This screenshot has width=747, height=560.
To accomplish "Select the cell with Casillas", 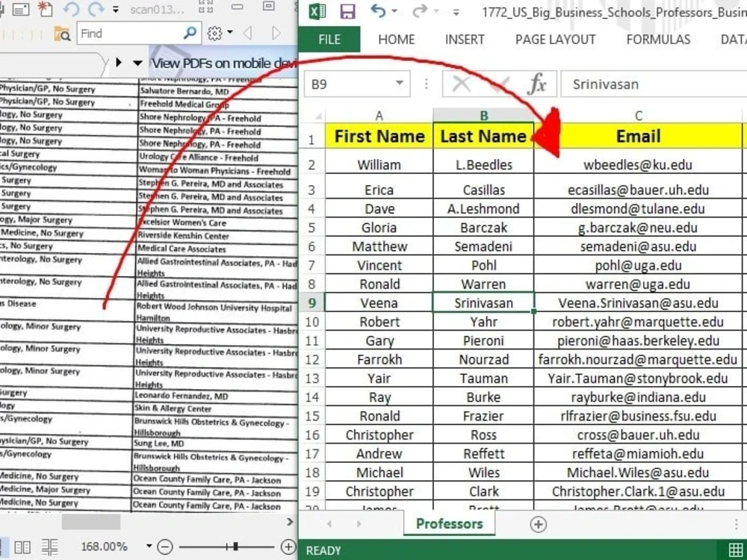I will (x=483, y=190).
